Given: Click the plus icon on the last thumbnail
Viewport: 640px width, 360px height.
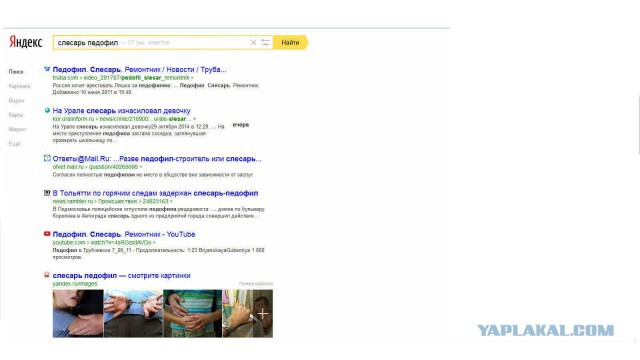Looking at the screenshot, I should (x=262, y=313).
